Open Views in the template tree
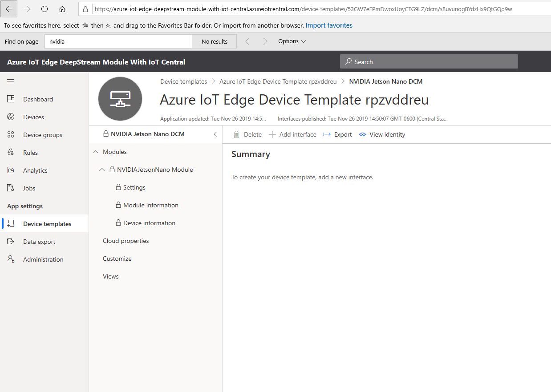 coord(111,276)
